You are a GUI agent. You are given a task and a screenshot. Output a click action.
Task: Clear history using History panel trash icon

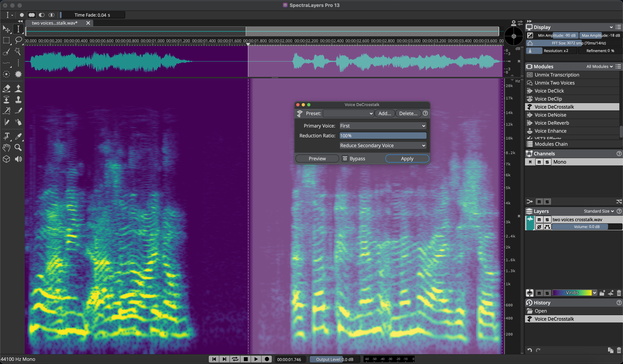619,350
